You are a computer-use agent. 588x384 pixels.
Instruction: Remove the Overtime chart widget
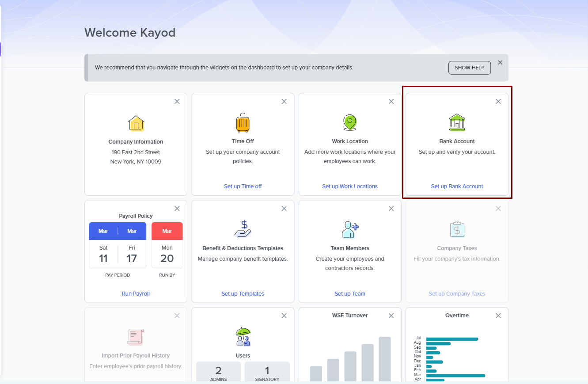coord(498,316)
